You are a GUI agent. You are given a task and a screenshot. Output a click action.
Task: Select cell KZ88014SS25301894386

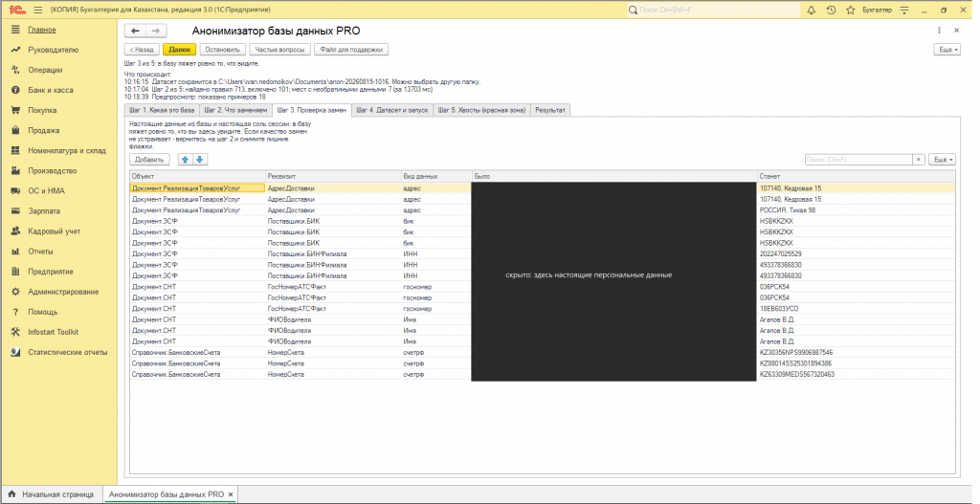pyautogui.click(x=857, y=363)
